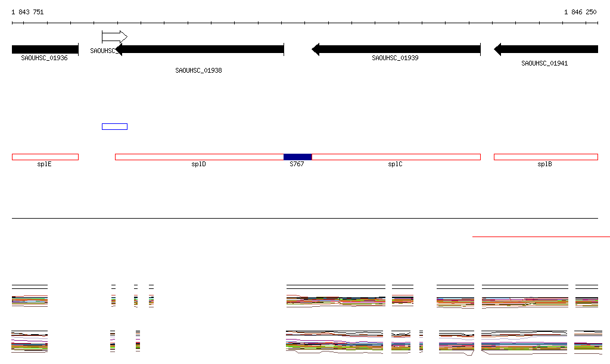Click the splD red box
The image size is (610, 364).
point(199,157)
